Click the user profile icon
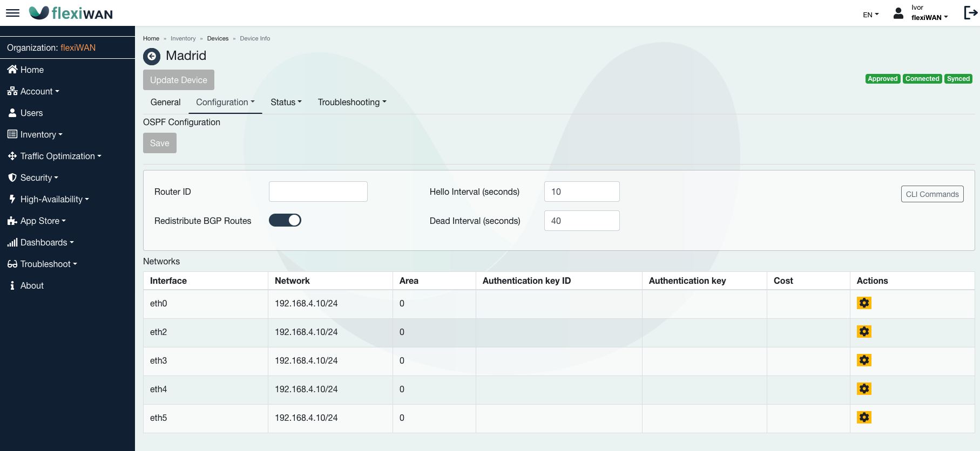 (x=898, y=13)
